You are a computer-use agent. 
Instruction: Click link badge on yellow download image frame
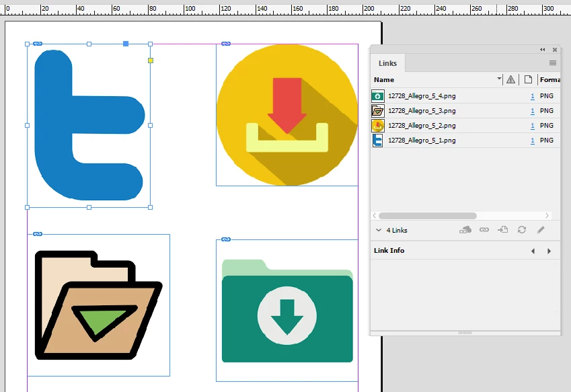coord(226,44)
